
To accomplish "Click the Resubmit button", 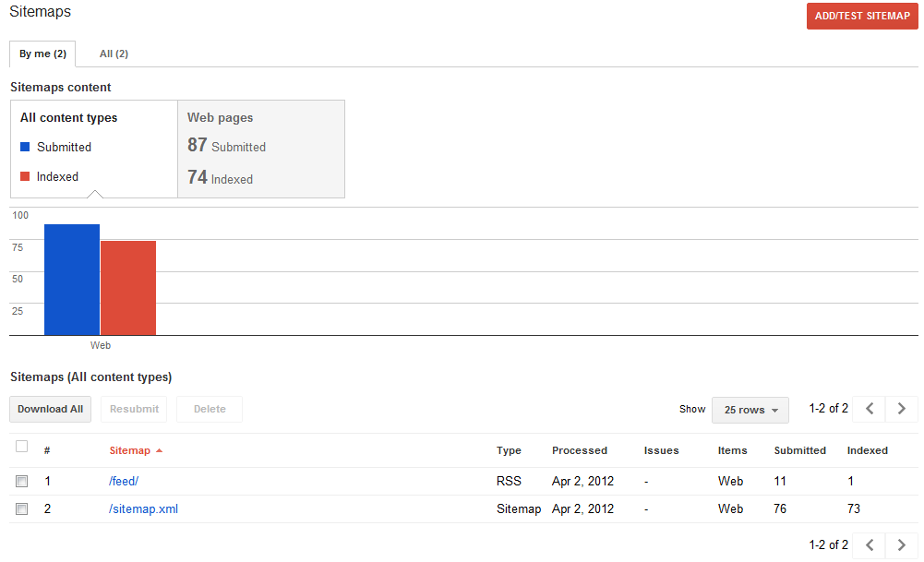I will pos(134,409).
